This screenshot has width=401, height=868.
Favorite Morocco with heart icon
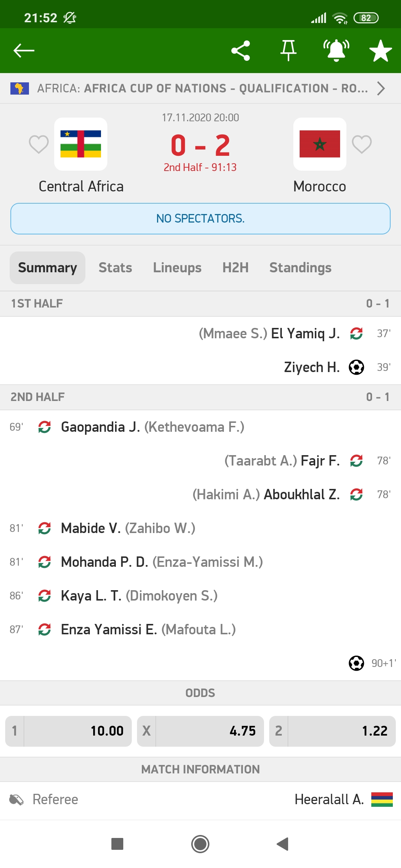pos(362,144)
